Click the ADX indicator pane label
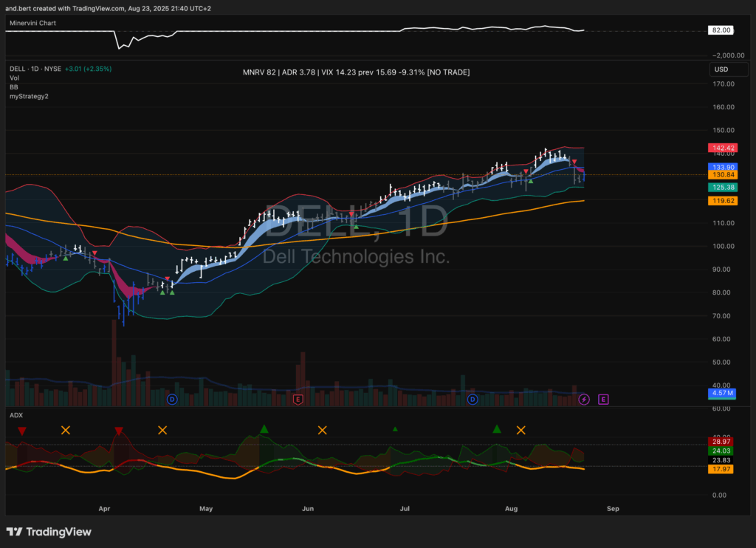756x548 pixels. (x=16, y=416)
